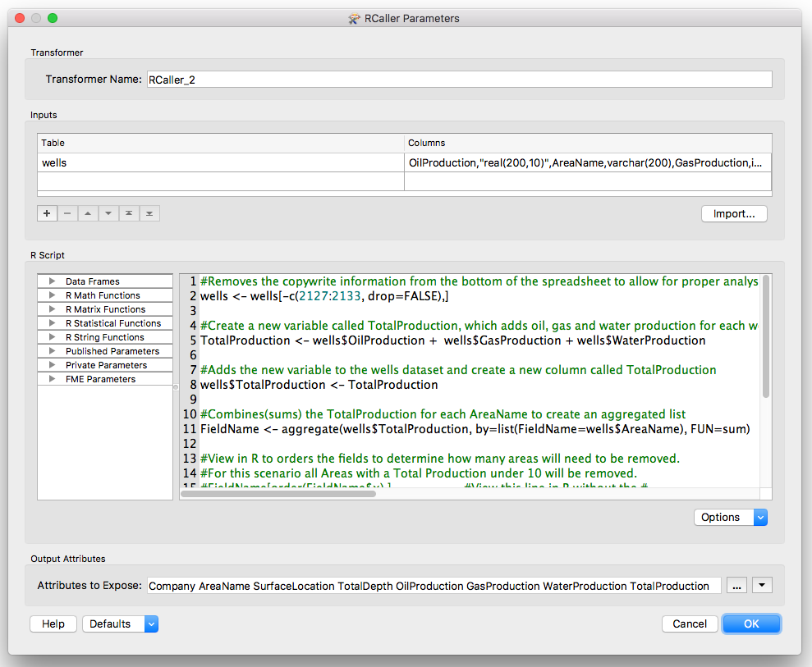Move selected input row to top
The width and height of the screenshot is (812, 667).
point(129,213)
